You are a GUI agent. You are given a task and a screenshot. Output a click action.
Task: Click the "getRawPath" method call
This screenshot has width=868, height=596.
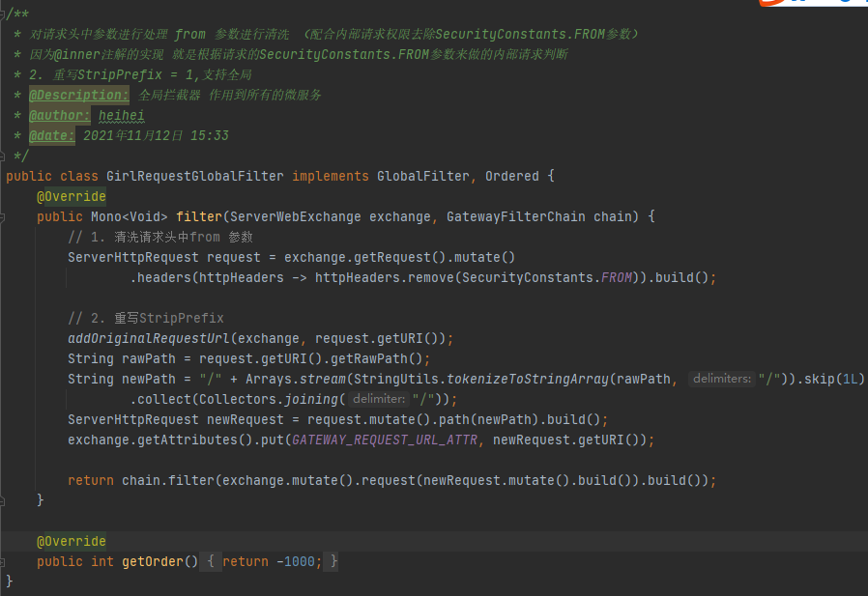click(369, 358)
